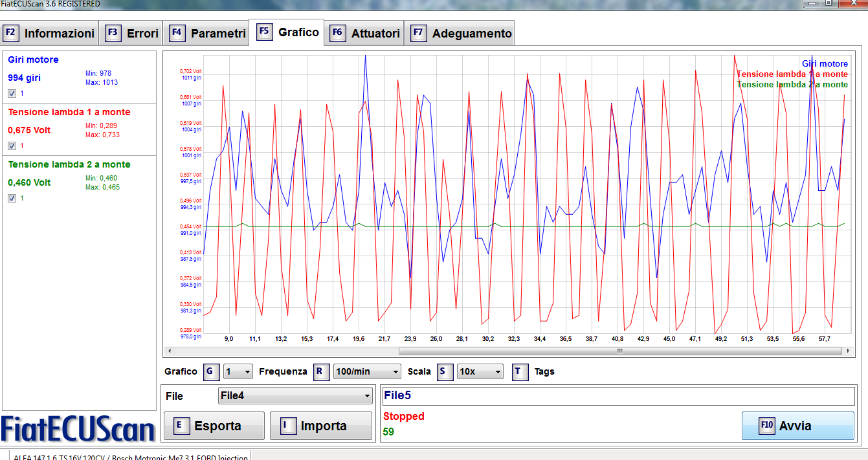The height and width of the screenshot is (460, 868).
Task: Open the Grafico number dropdown
Action: (x=238, y=371)
